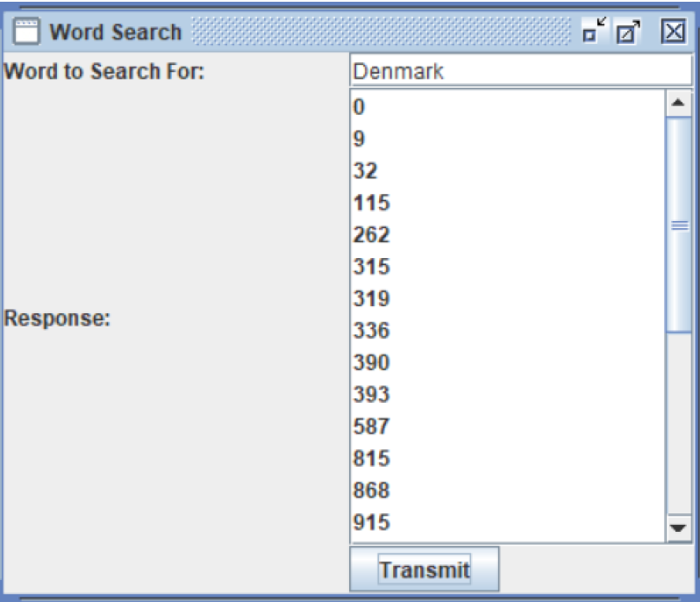Click the scroll up arrow of response list
Screen dimensions: 700x602
click(678, 104)
